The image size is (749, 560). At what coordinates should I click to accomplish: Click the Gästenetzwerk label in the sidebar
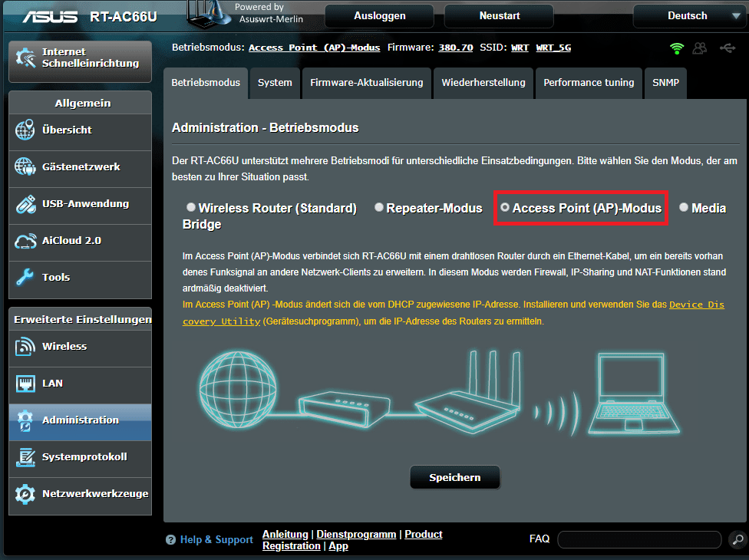(x=81, y=166)
